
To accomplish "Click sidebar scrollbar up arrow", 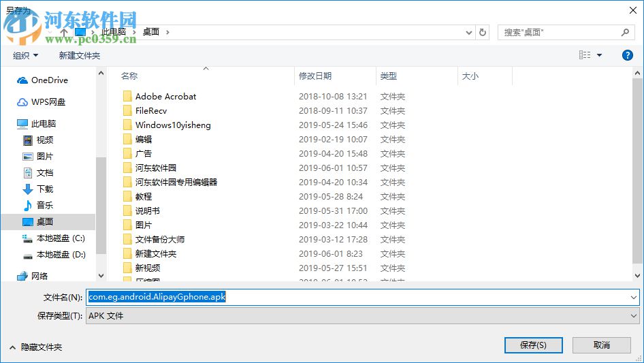I will 101,73.
